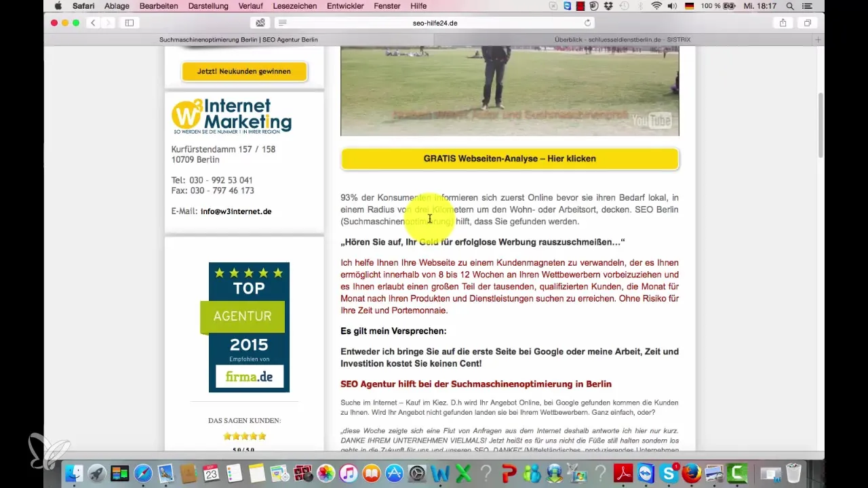Screen dimensions: 868x488
Task: Open the Apple menu
Action: tap(58, 6)
